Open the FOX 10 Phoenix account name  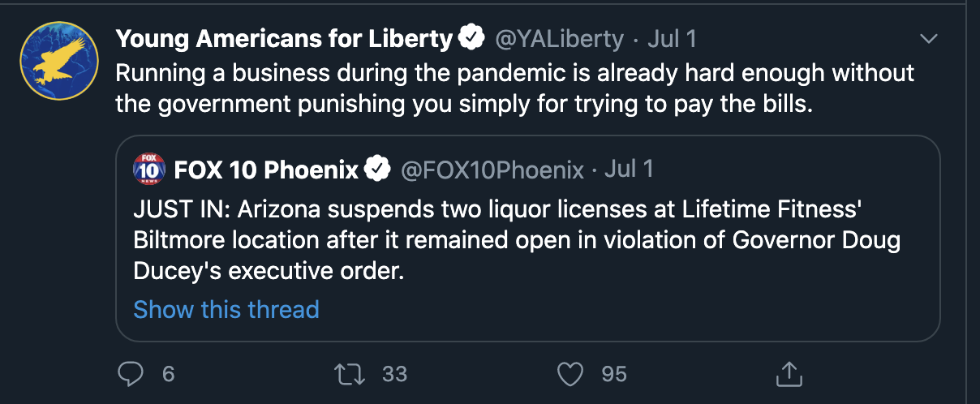click(x=266, y=170)
